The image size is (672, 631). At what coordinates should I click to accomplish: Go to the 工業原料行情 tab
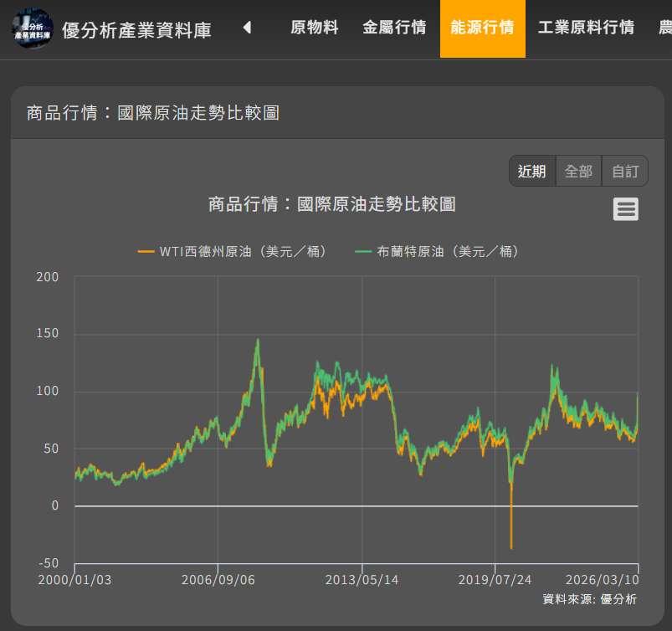tap(586, 28)
